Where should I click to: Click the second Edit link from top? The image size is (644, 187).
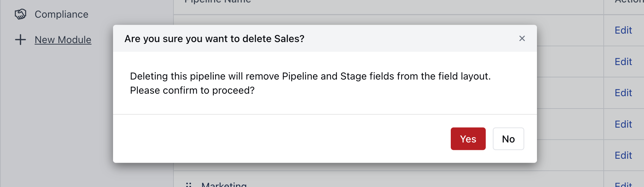coord(623,62)
